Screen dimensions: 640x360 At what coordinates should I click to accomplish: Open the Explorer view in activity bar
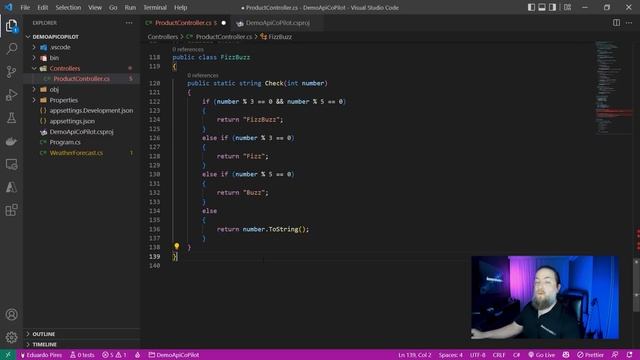[11, 26]
